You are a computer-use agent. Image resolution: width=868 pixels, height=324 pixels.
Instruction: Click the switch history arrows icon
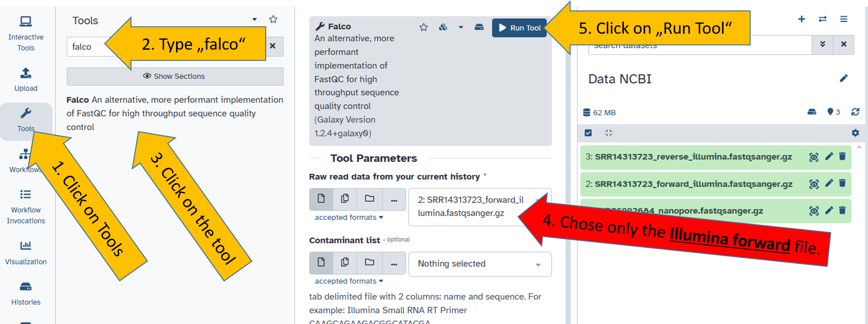(822, 19)
